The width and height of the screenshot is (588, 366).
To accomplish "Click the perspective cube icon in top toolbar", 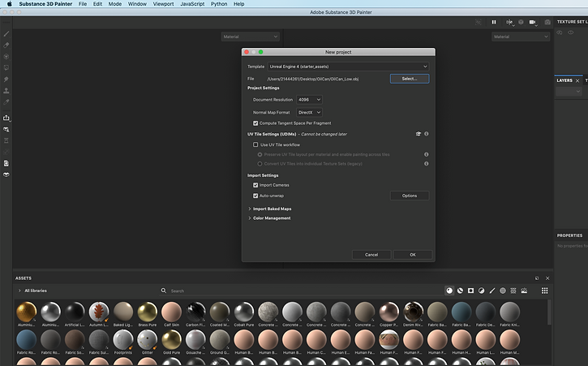I will (x=521, y=22).
